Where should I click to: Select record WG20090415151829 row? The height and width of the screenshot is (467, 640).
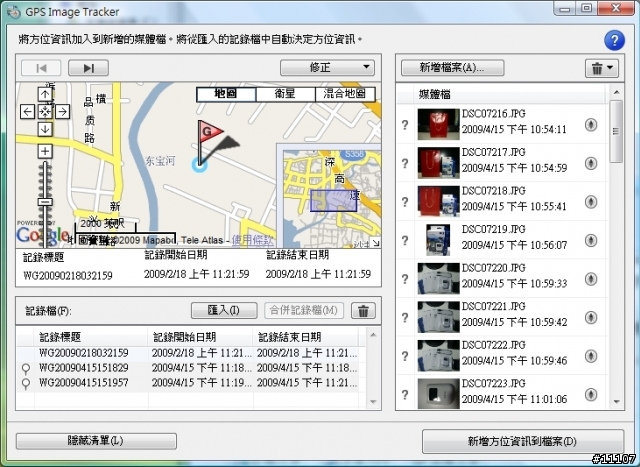click(x=188, y=368)
